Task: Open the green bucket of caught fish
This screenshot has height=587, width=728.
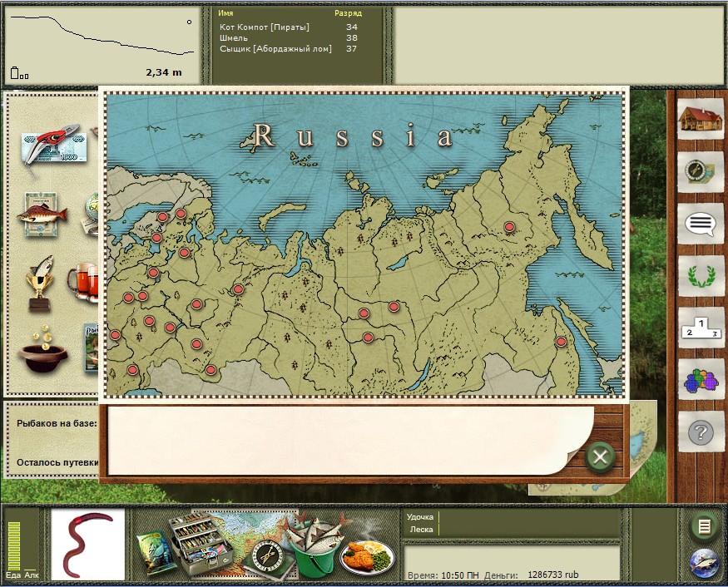Action: tap(313, 549)
